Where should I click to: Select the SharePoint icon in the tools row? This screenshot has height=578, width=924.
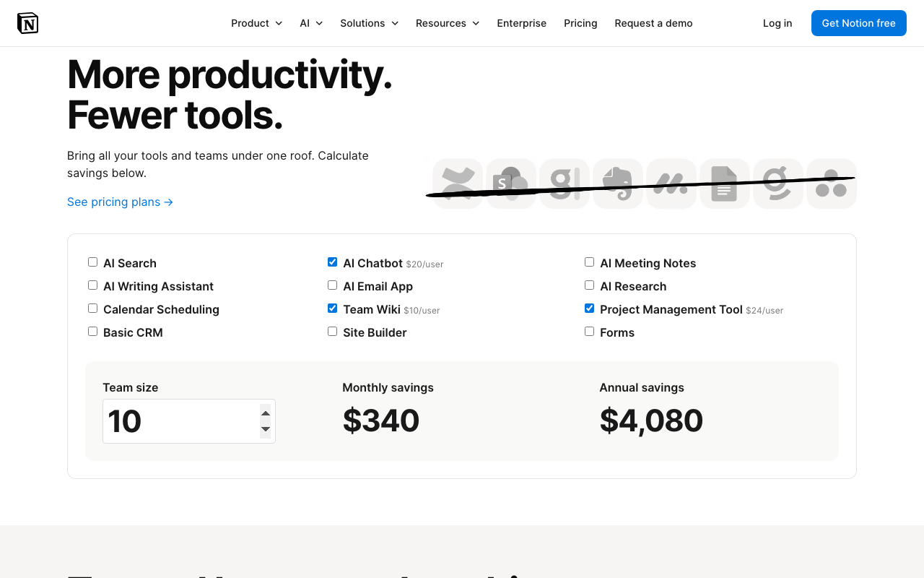(510, 184)
